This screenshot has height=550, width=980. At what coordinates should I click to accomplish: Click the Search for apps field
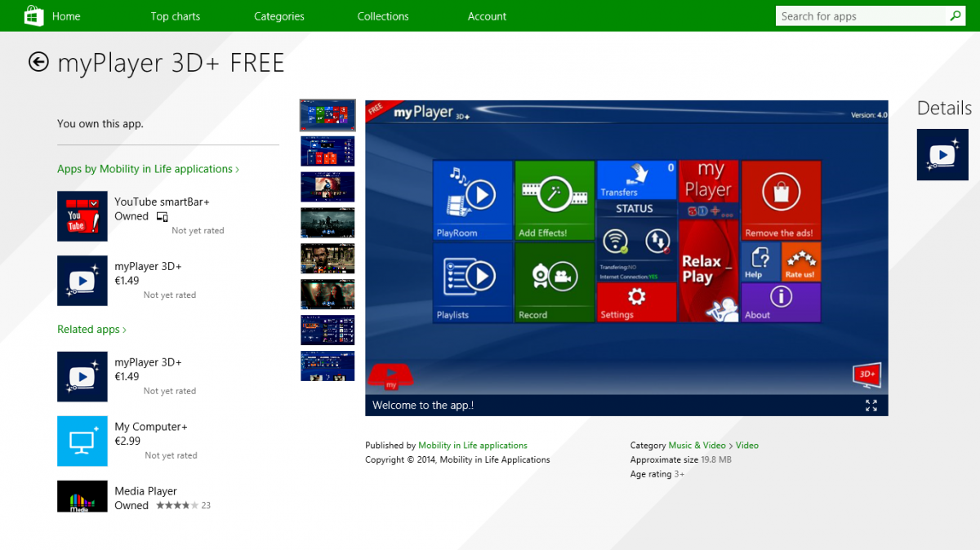862,16
